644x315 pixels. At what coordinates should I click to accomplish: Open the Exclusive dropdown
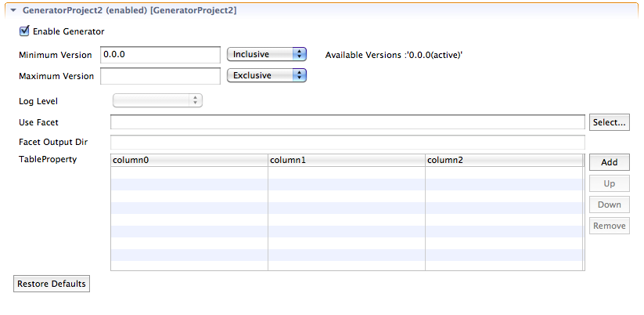267,75
